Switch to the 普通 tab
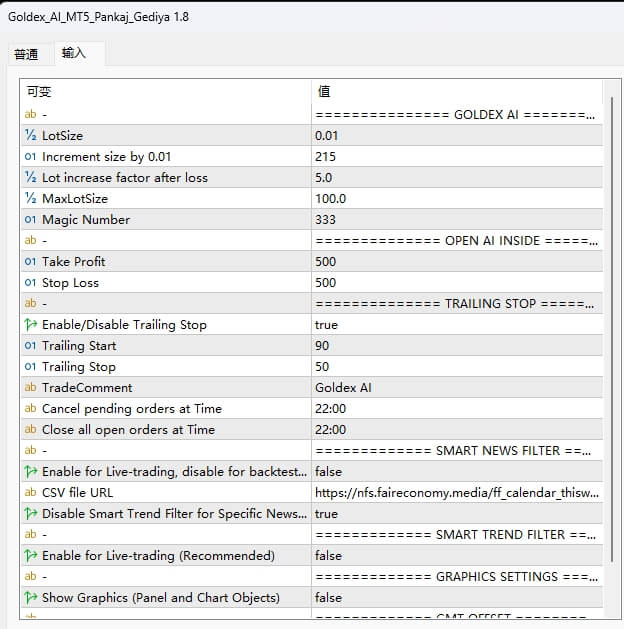 click(26, 54)
